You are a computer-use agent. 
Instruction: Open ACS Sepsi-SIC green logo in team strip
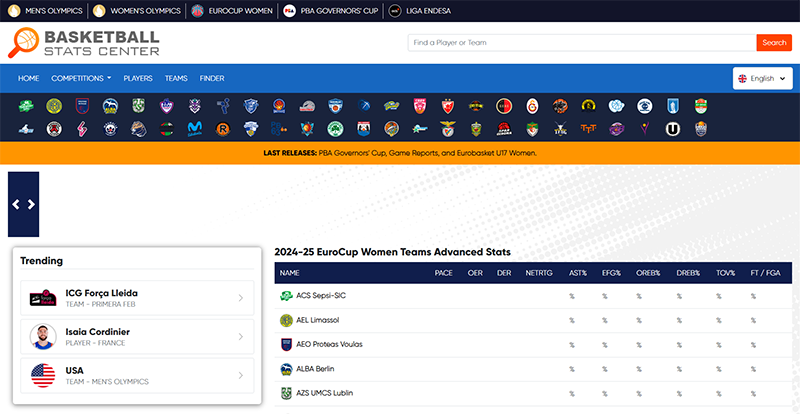(x=26, y=106)
